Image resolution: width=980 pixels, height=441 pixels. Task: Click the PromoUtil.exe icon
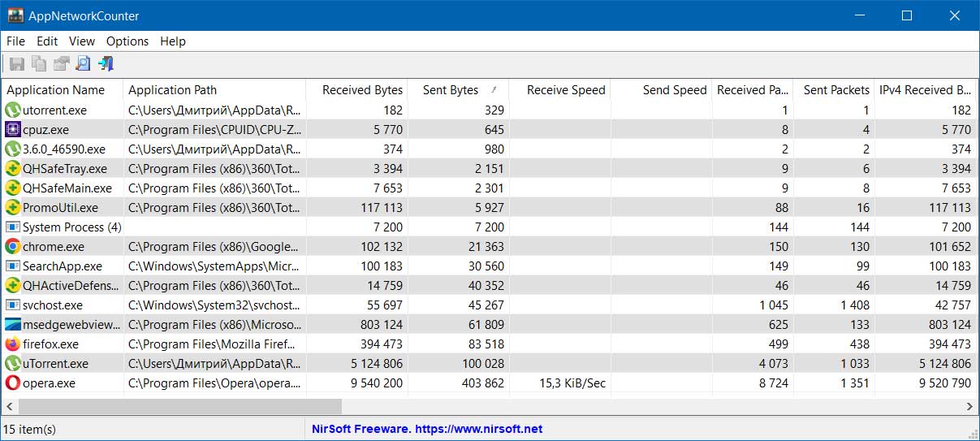point(12,207)
